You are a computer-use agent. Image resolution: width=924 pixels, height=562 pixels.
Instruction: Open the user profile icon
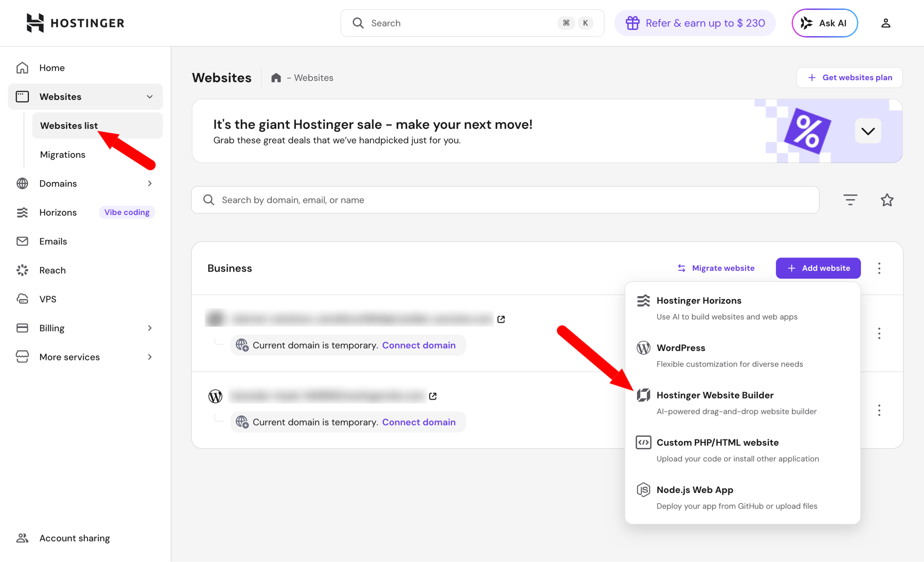(885, 23)
